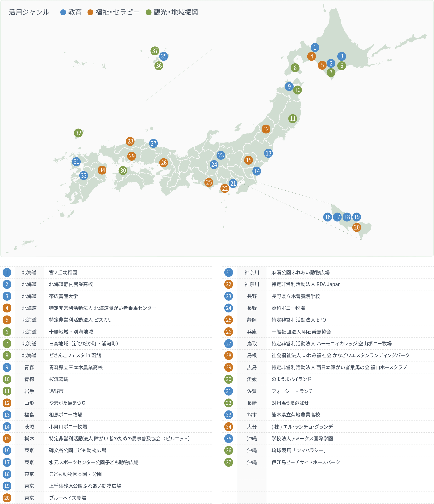
Task: Click green map marker 30 in Ehime
Action: click(123, 171)
